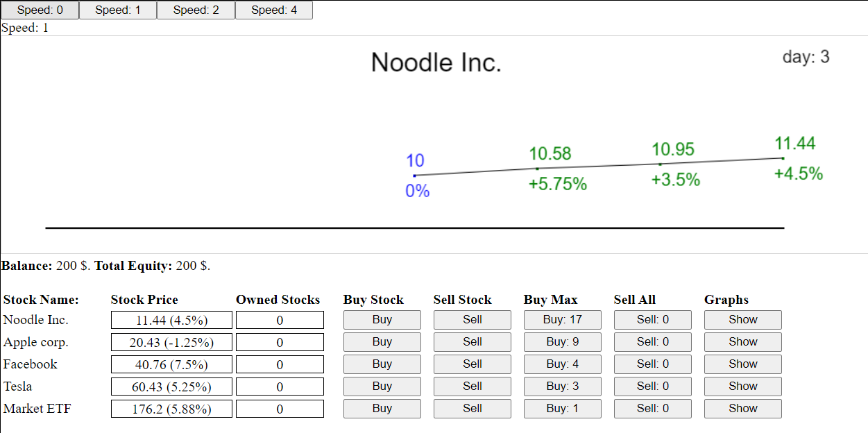Screen dimensions: 868x433
Task: Set simulation to Speed: 0
Action: coord(40,10)
